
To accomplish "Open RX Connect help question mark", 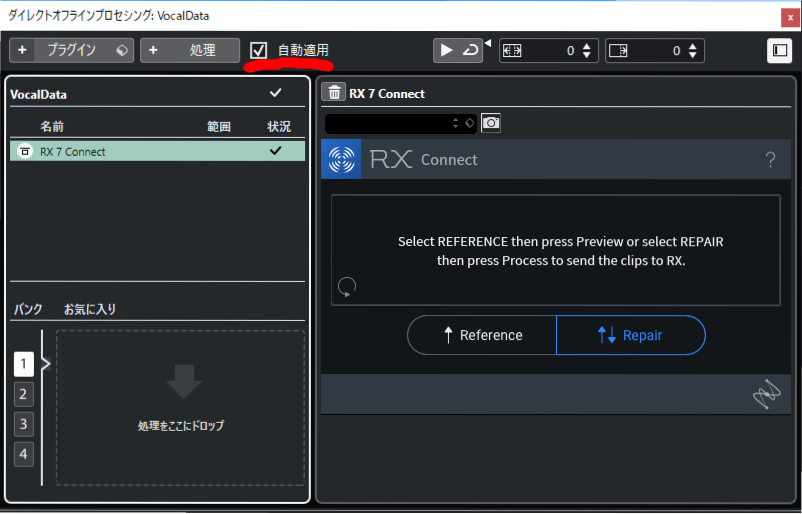I will tap(770, 160).
